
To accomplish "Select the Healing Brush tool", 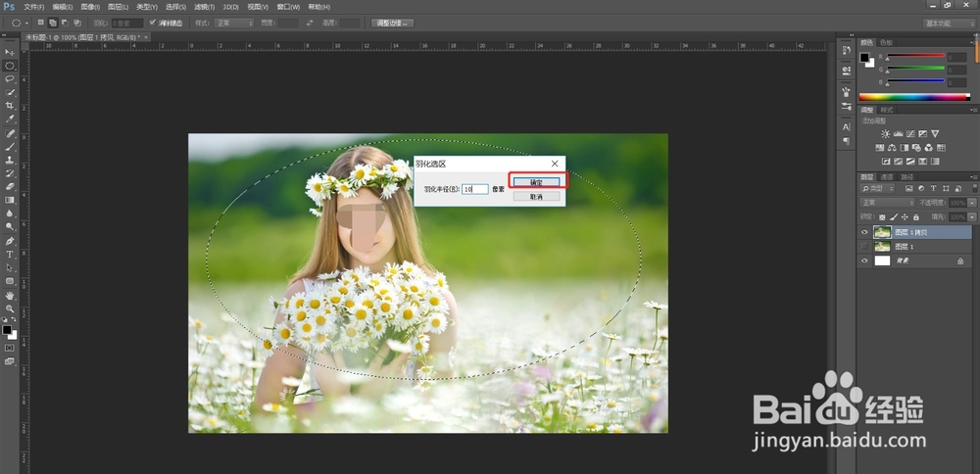I will click(x=10, y=133).
